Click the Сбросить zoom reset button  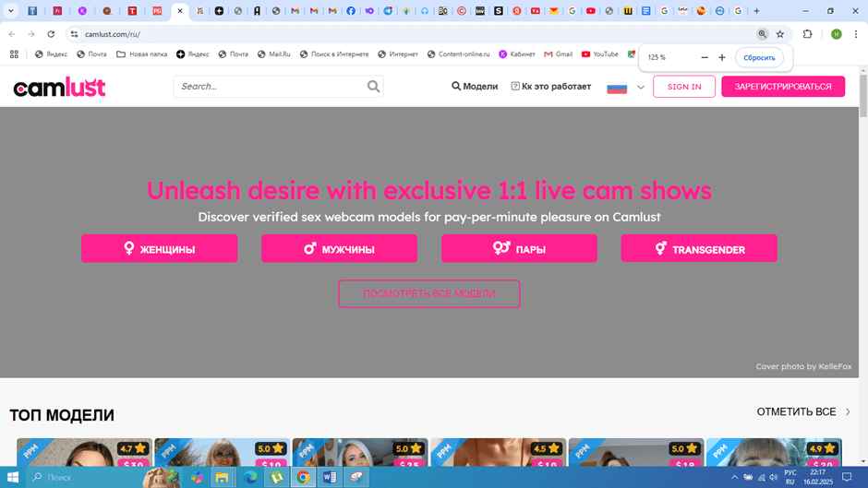[759, 57]
